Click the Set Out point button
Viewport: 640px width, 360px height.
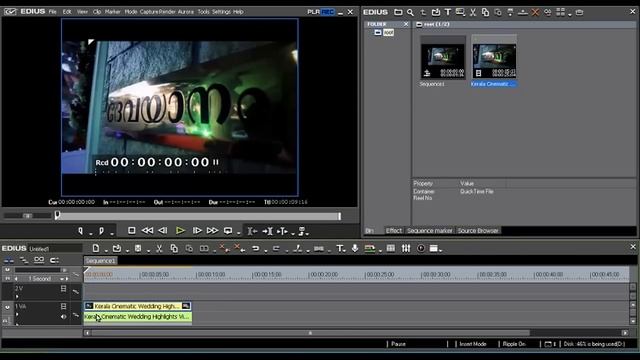[101, 231]
